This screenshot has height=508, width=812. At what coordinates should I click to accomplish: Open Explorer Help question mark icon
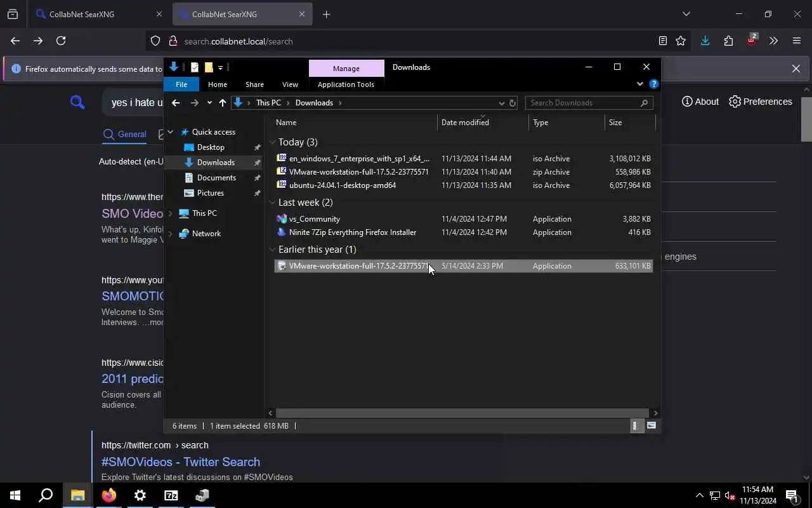(653, 84)
